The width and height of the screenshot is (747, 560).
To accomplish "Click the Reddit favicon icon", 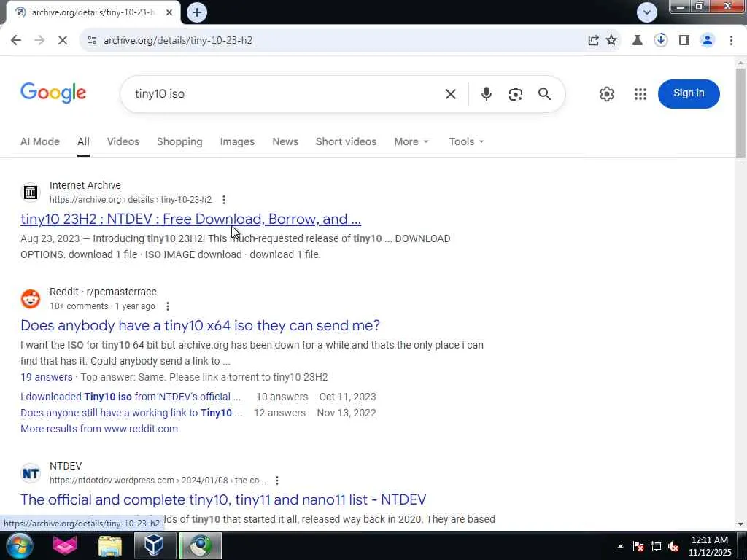I will coord(31,299).
